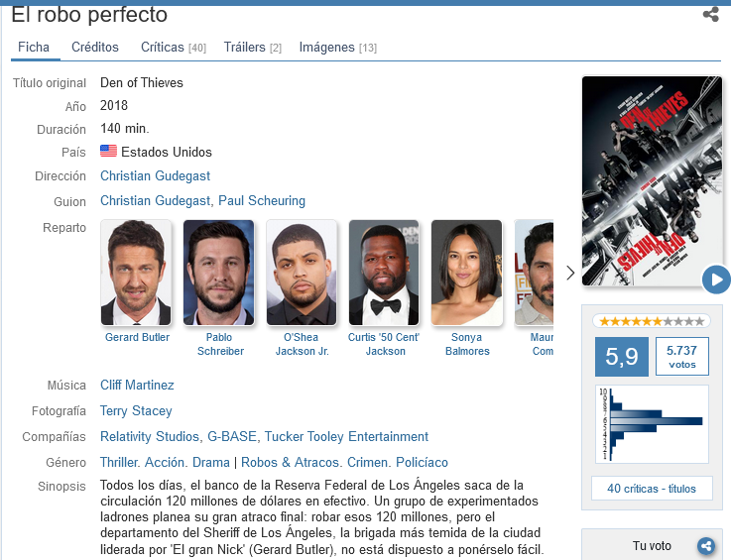Play the trailer from the poster play button

pos(716,280)
